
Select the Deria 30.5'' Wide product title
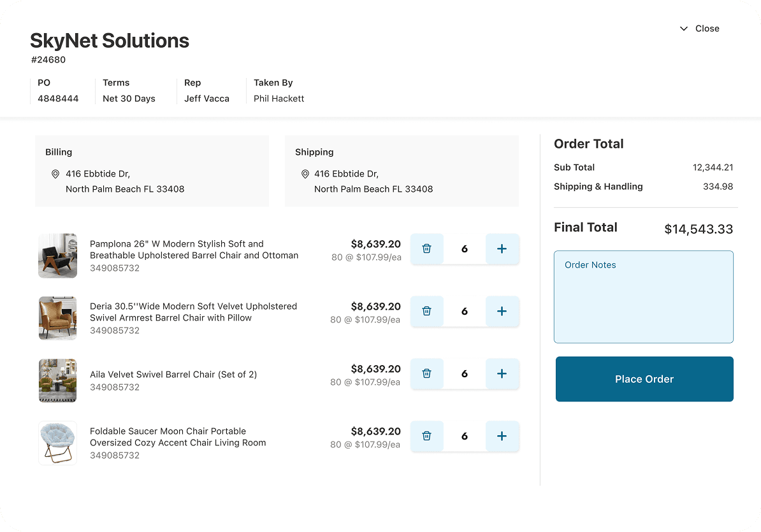click(x=193, y=312)
